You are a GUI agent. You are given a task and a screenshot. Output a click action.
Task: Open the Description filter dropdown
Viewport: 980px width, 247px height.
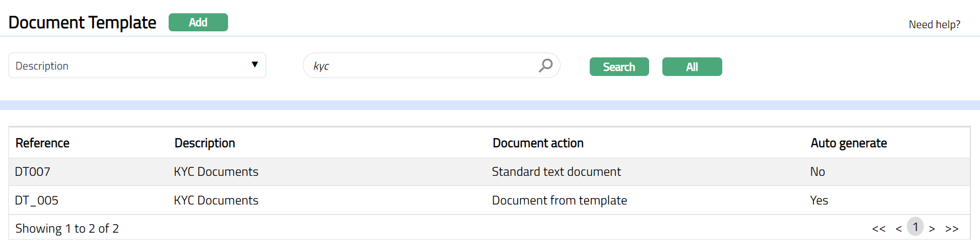137,65
